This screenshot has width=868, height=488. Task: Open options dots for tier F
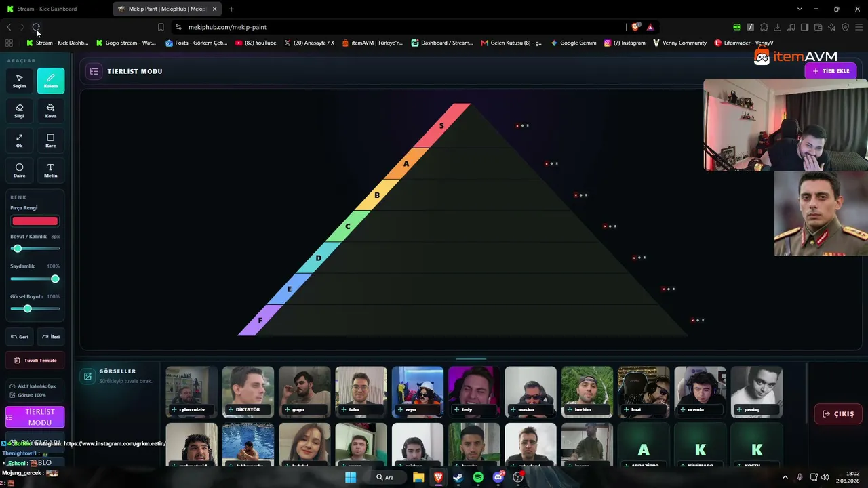[x=698, y=320]
